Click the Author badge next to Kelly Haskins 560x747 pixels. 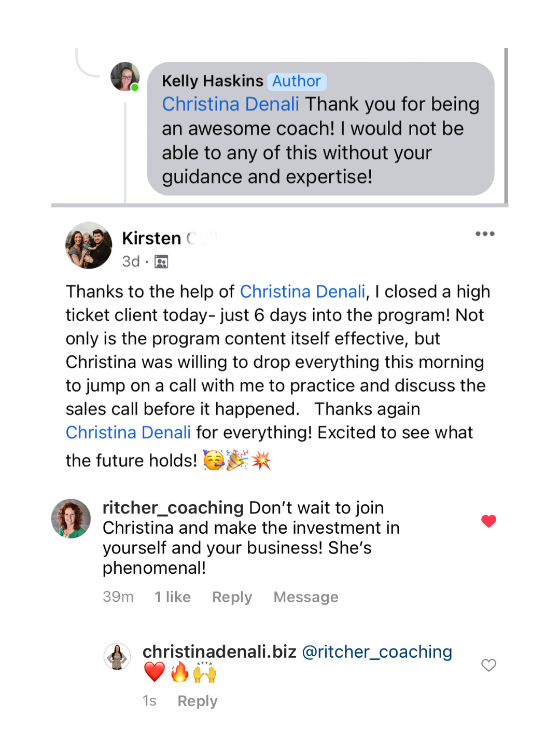click(297, 81)
